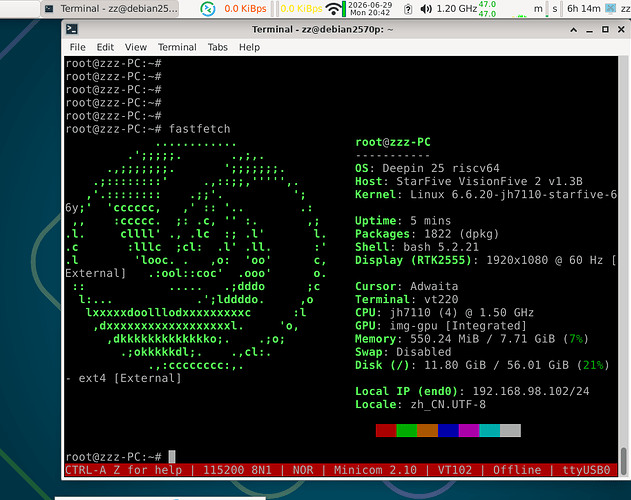Screen dimensions: 631x500
Task: Click the 'CPU: jh7110 (4) @ 1.50 GHz' line
Action: 444,313
